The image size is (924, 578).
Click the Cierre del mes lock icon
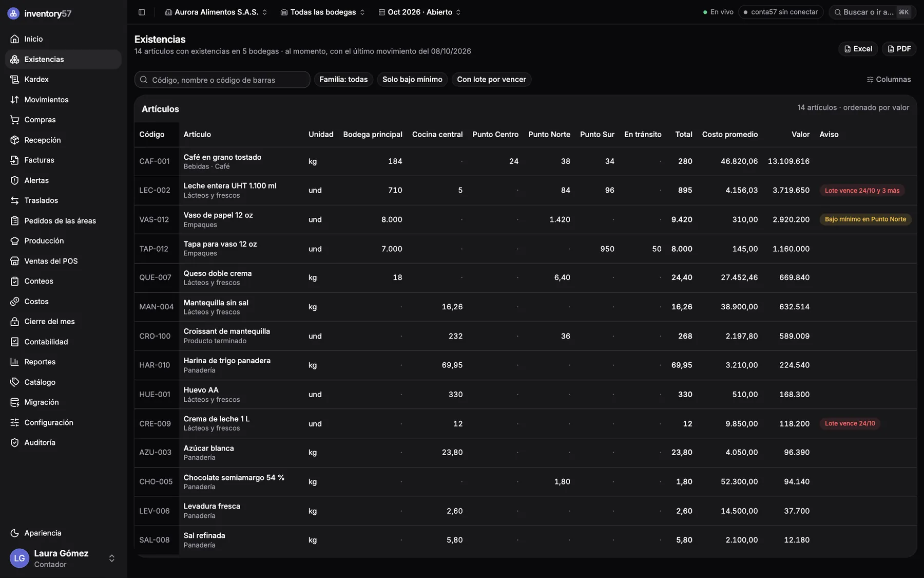click(x=14, y=322)
